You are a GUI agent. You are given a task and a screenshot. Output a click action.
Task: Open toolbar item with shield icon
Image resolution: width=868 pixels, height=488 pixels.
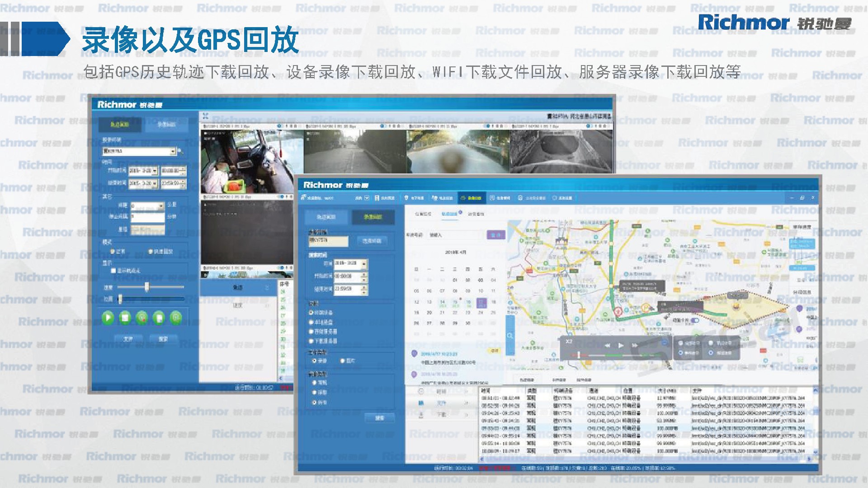(x=532, y=198)
